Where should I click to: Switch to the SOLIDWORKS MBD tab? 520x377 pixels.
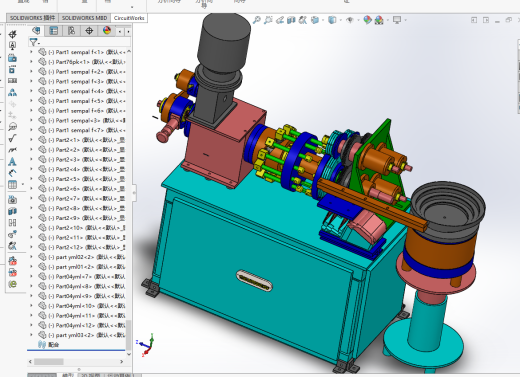point(85,18)
